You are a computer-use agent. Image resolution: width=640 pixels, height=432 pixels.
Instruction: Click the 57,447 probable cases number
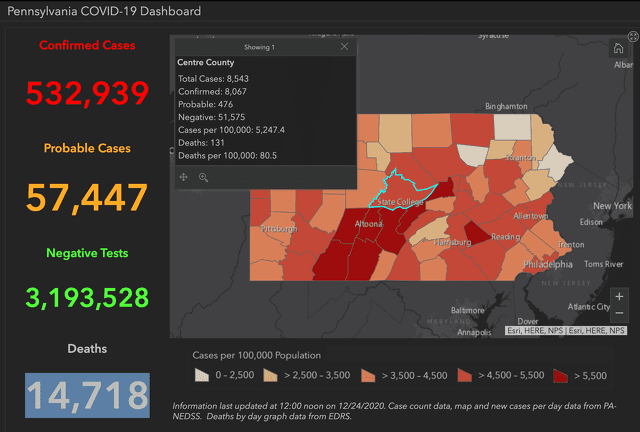[87, 197]
